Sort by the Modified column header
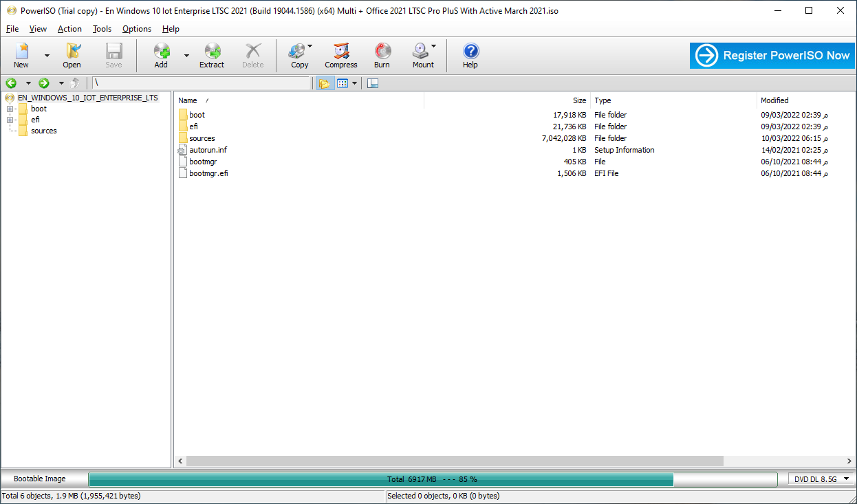 pos(806,100)
